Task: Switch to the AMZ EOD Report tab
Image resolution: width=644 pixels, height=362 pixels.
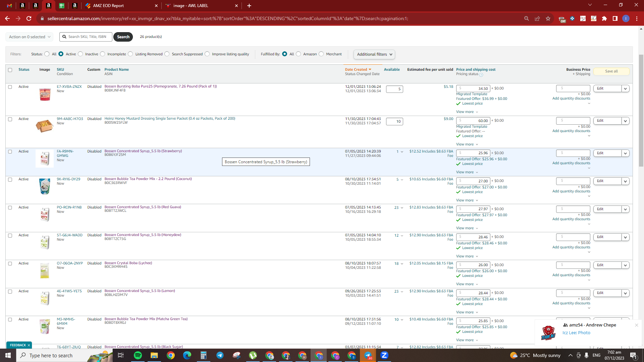Action: point(121,6)
